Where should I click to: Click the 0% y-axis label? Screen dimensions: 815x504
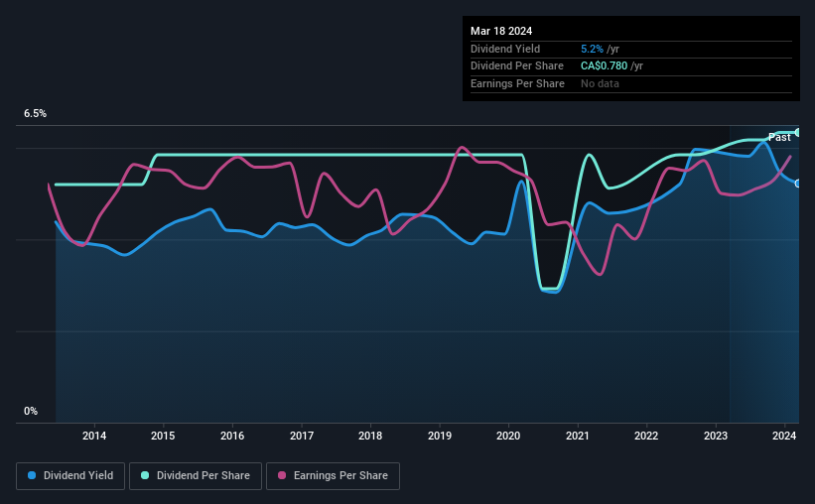click(x=31, y=411)
